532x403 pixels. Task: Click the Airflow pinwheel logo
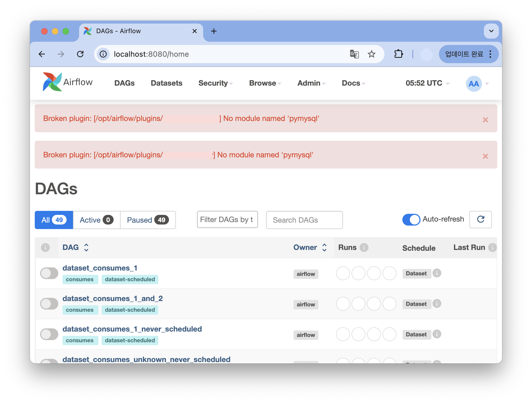click(x=52, y=82)
